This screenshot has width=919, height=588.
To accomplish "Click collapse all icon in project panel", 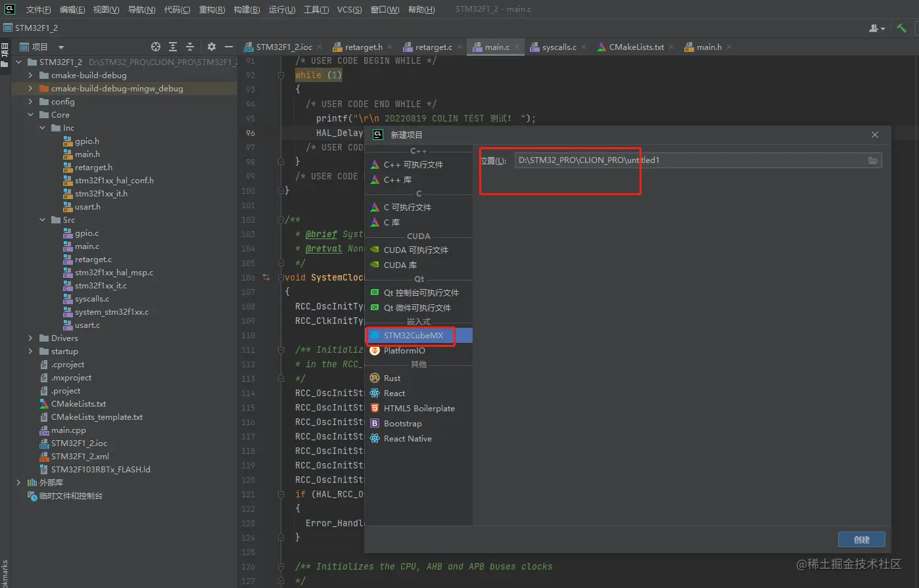I will (x=190, y=47).
